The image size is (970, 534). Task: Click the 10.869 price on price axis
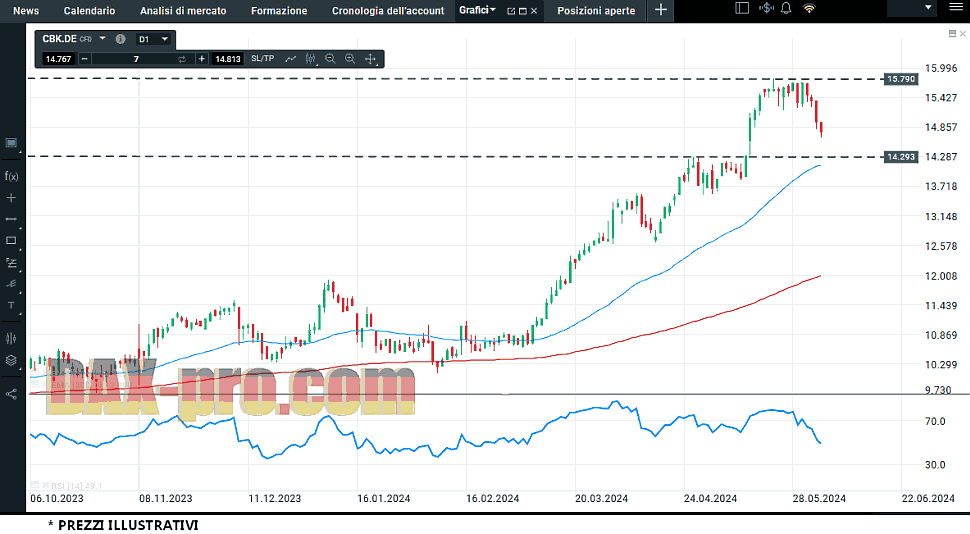[941, 335]
